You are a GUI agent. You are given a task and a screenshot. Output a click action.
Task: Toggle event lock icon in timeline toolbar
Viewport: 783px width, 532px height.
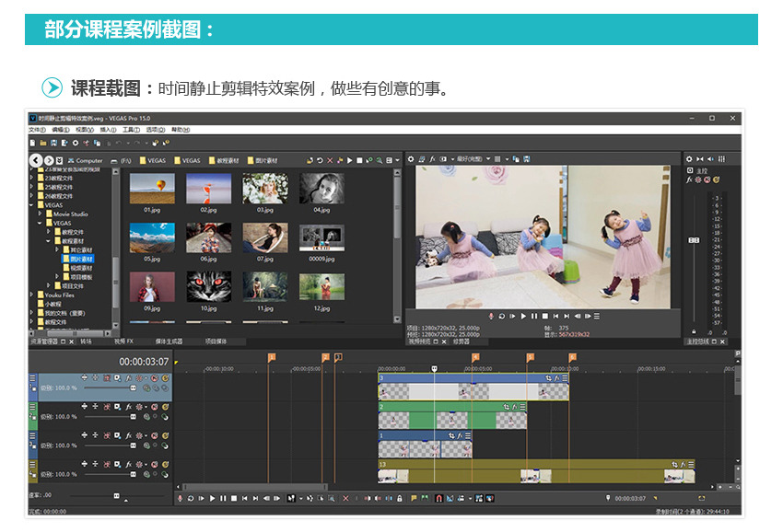[x=400, y=498]
